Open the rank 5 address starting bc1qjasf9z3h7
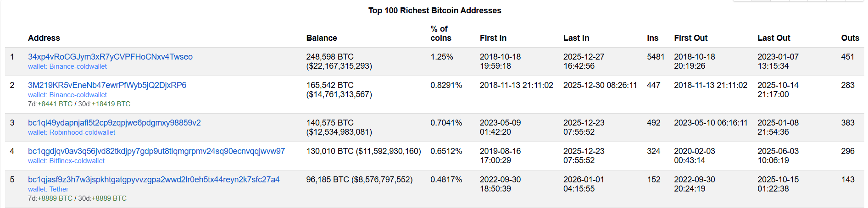The image size is (868, 208). click(154, 180)
